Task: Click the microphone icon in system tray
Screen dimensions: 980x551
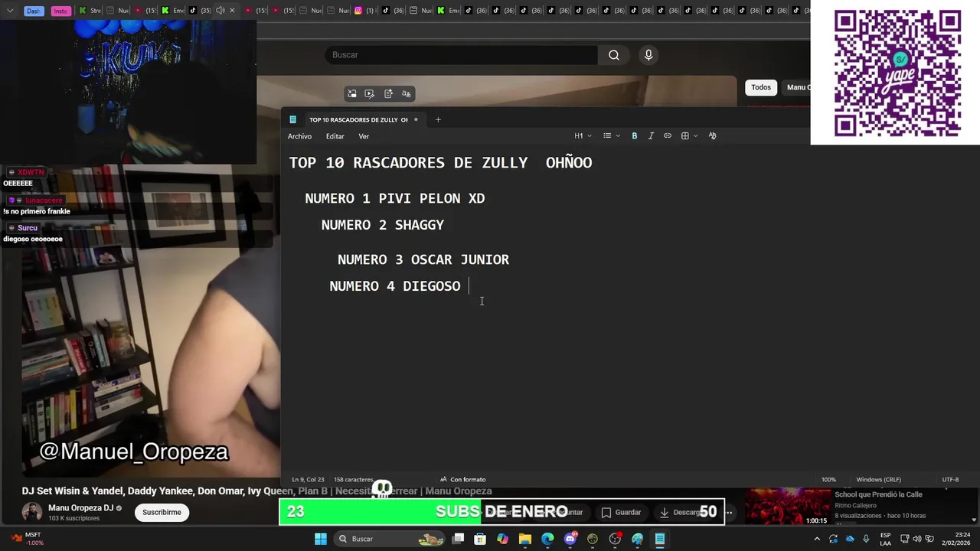Action: (866, 539)
